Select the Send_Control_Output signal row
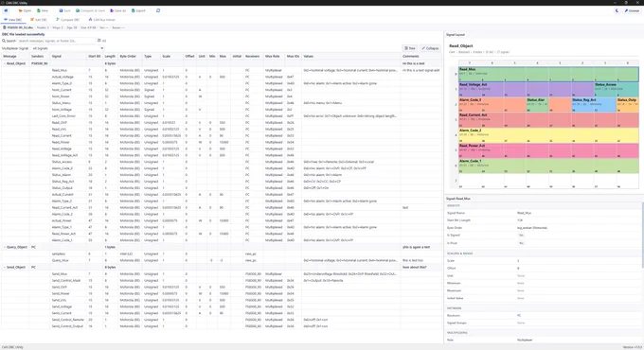 point(222,326)
